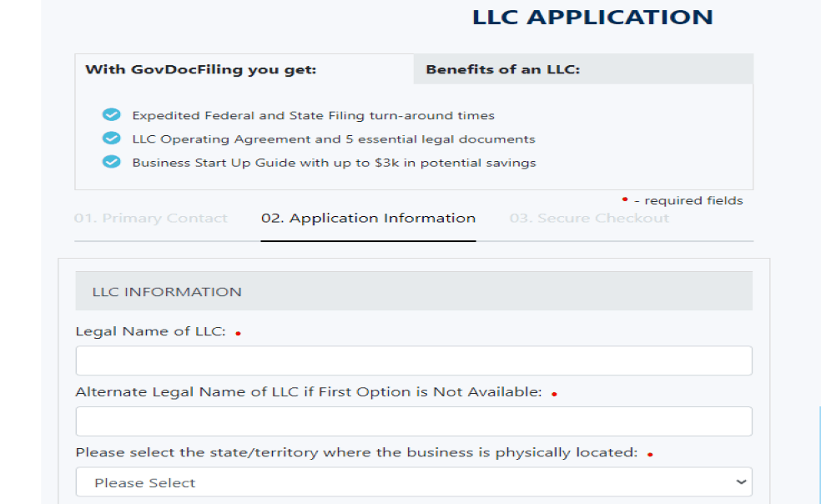
Task: Click the LLC APPLICATION page heading
Action: pyautogui.click(x=592, y=17)
